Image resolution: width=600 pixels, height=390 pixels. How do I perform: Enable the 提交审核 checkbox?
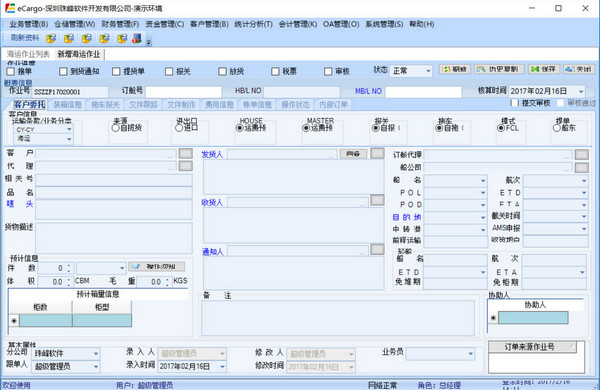coord(515,103)
